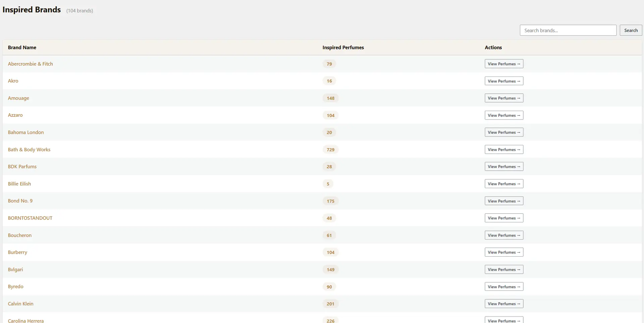
Task: Open the Akro brand link
Action: tap(13, 81)
